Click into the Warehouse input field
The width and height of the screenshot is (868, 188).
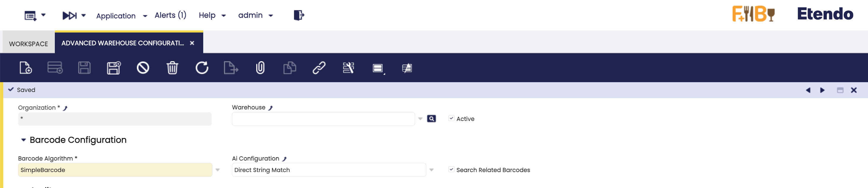click(x=323, y=119)
